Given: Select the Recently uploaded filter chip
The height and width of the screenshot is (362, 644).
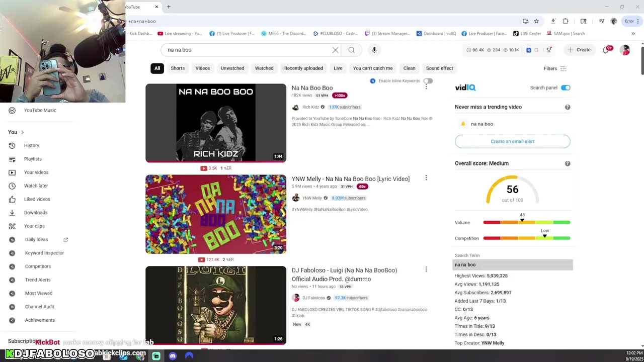Looking at the screenshot, I should (x=303, y=68).
